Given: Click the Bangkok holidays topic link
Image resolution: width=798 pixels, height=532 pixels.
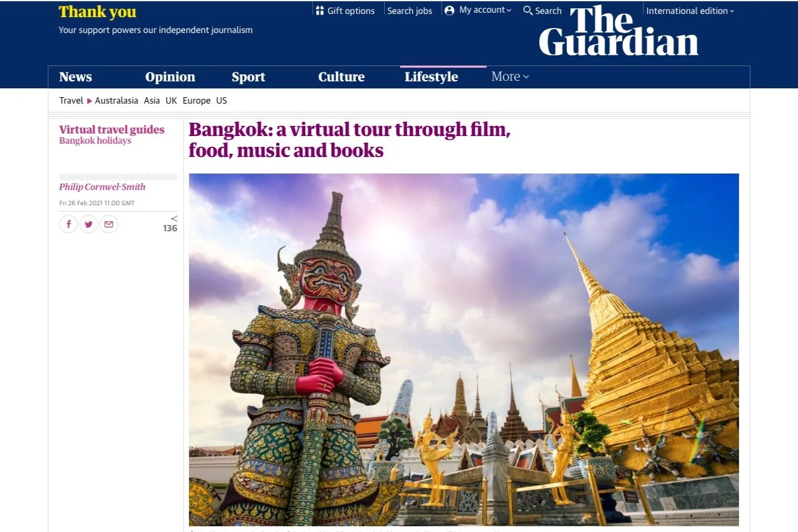Looking at the screenshot, I should click(x=95, y=140).
